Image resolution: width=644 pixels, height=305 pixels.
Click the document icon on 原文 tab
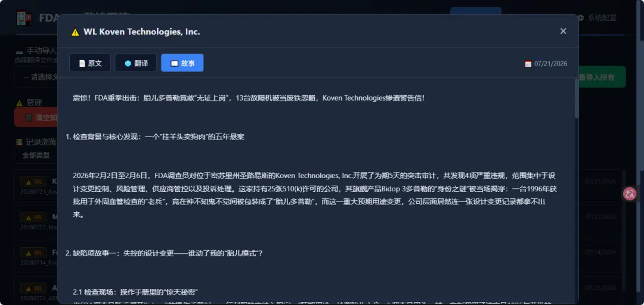[x=82, y=63]
